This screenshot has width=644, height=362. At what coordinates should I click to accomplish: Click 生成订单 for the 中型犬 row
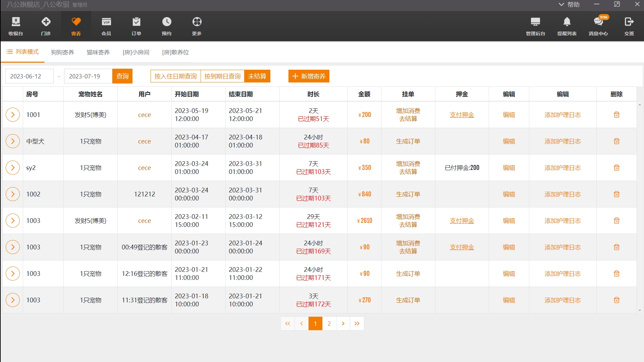pyautogui.click(x=408, y=141)
